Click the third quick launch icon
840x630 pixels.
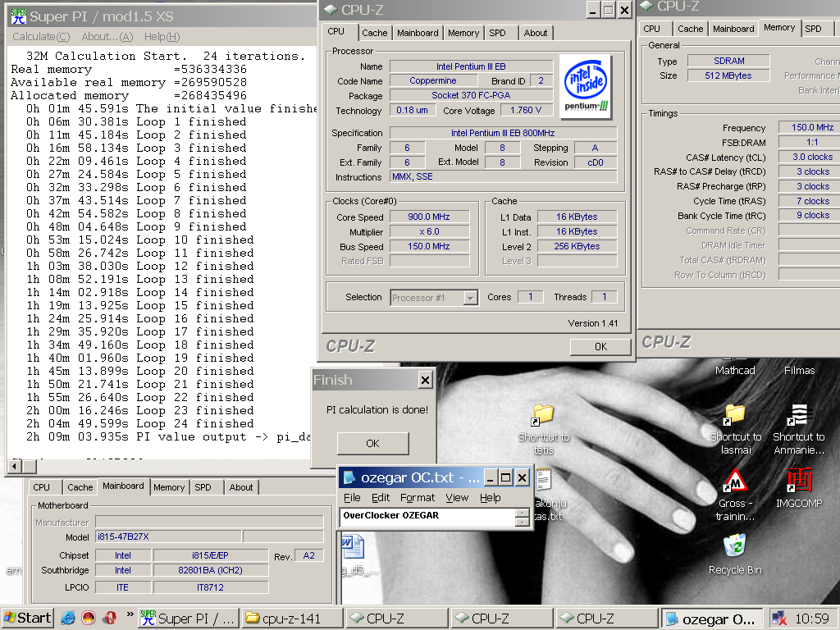(x=109, y=618)
